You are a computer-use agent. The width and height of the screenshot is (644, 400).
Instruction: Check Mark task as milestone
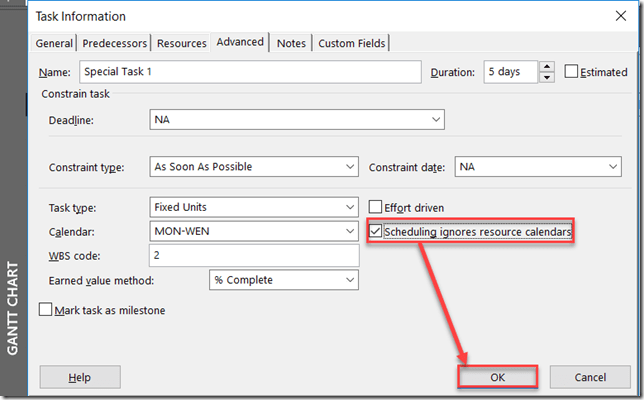(x=46, y=310)
